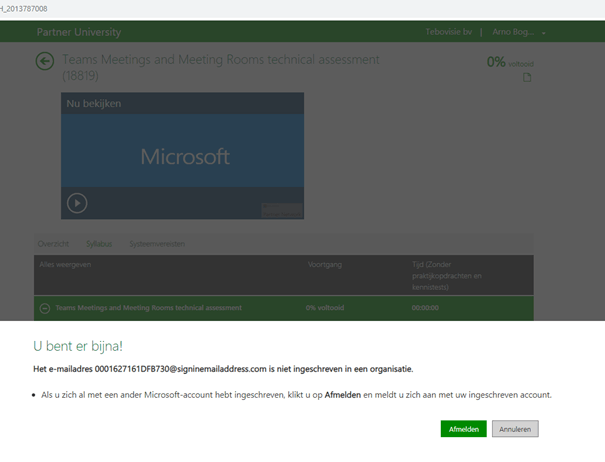Play the Microsoft course video

[x=77, y=203]
